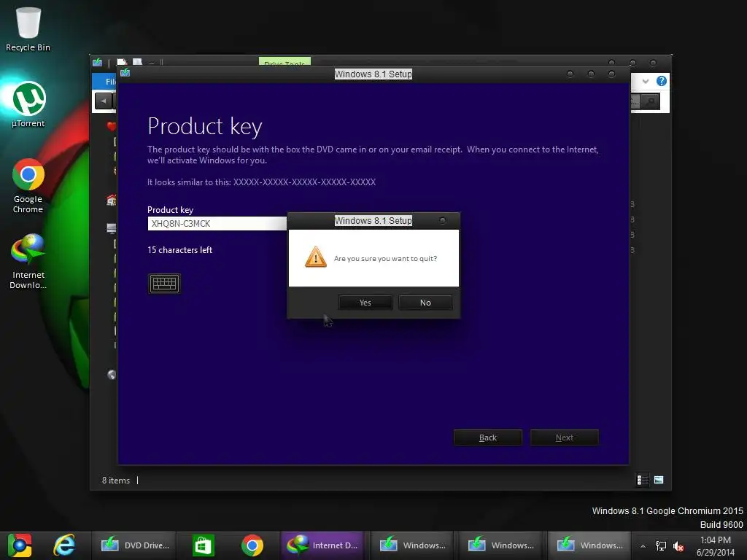The height and width of the screenshot is (560, 747).
Task: Open the Recycle Bin desktop icon
Action: 28,28
